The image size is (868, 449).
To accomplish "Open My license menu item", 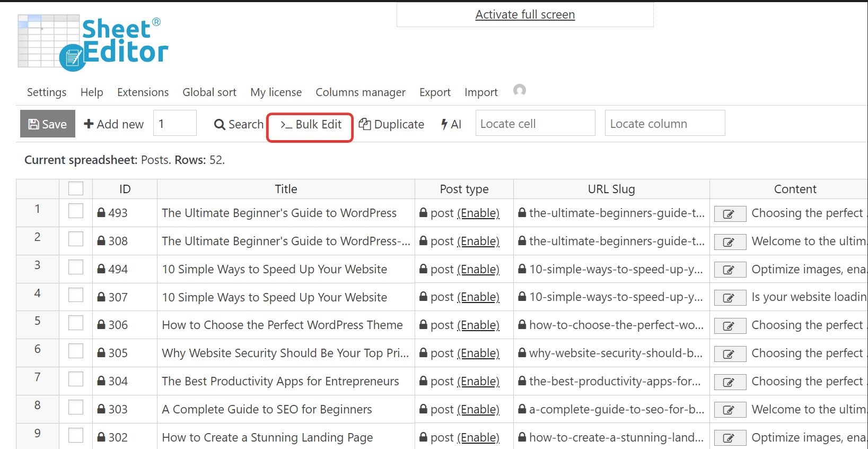I will [x=276, y=92].
